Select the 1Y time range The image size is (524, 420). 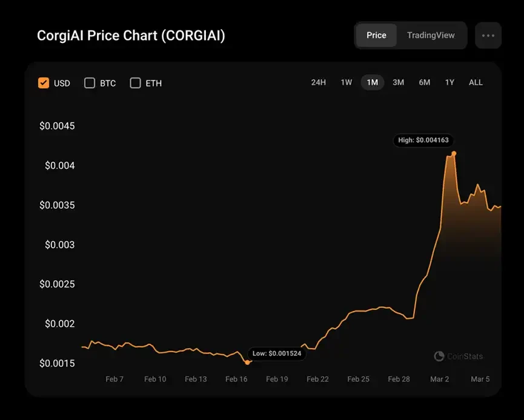pyautogui.click(x=449, y=82)
